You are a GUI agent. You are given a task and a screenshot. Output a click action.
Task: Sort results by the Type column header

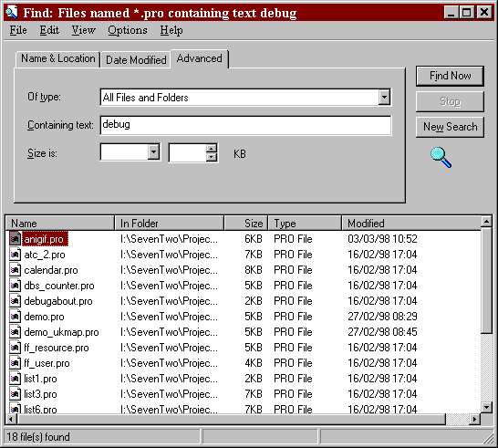305,223
